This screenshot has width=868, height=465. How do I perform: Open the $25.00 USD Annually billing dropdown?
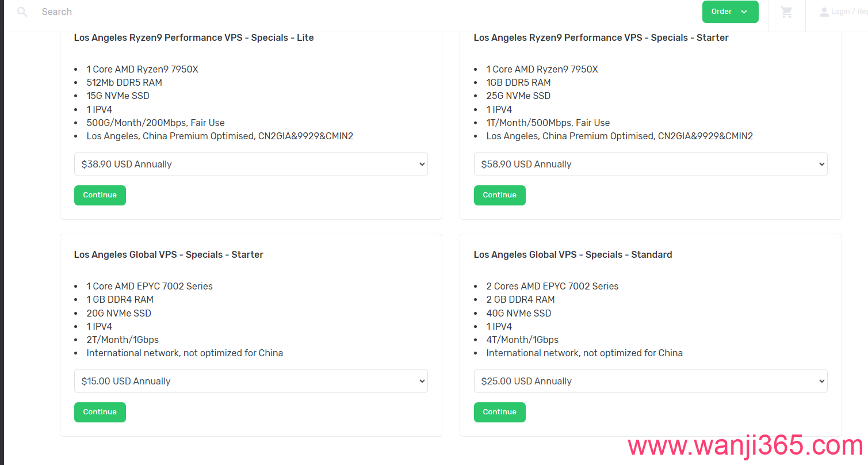click(x=651, y=381)
